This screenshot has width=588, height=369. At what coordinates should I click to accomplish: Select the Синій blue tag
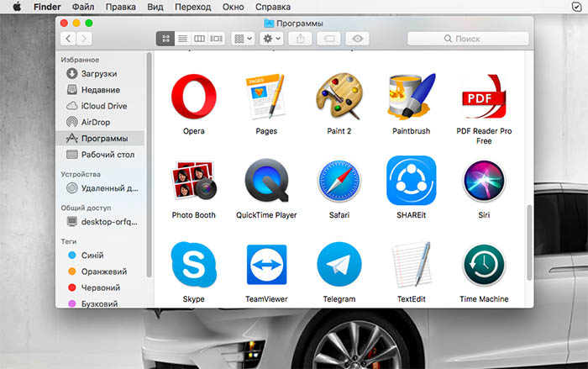pyautogui.click(x=99, y=256)
